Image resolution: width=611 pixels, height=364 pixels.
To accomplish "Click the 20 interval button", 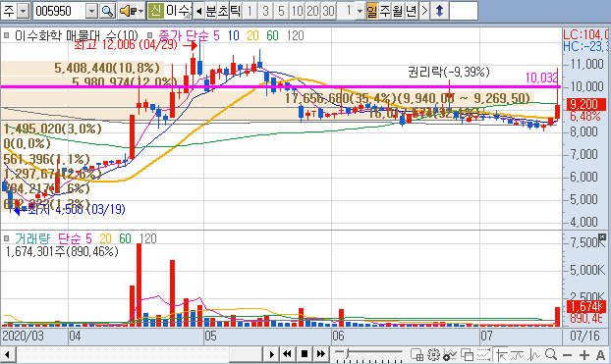I will (x=312, y=11).
